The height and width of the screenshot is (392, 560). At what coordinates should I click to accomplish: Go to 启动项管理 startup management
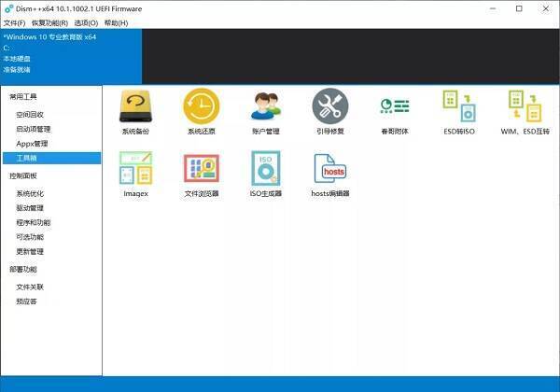coord(34,129)
